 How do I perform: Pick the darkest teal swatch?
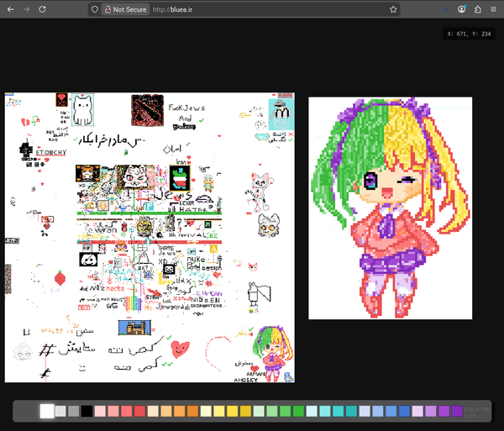(351, 411)
